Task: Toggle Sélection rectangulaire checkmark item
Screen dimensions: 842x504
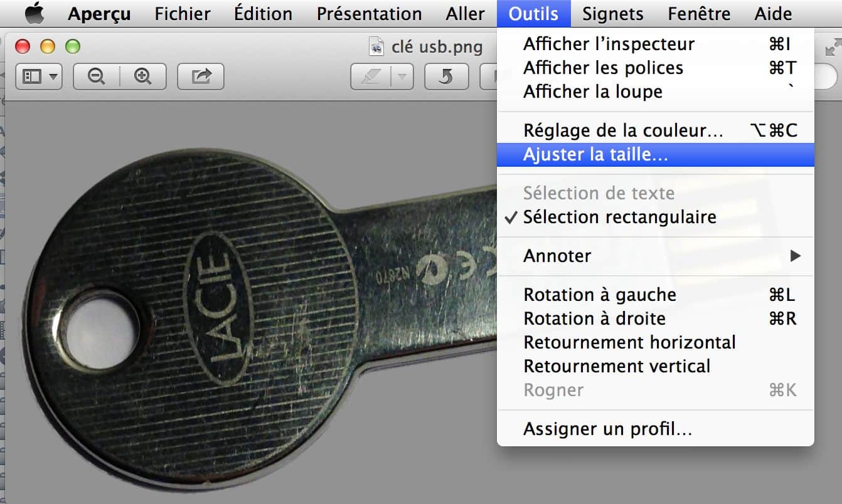Action: [x=656, y=217]
